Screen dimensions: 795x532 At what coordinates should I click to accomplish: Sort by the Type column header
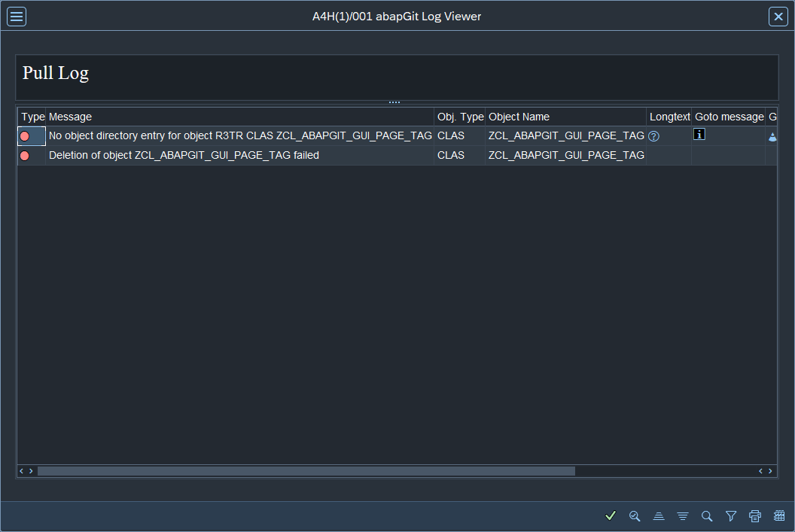pyautogui.click(x=32, y=117)
